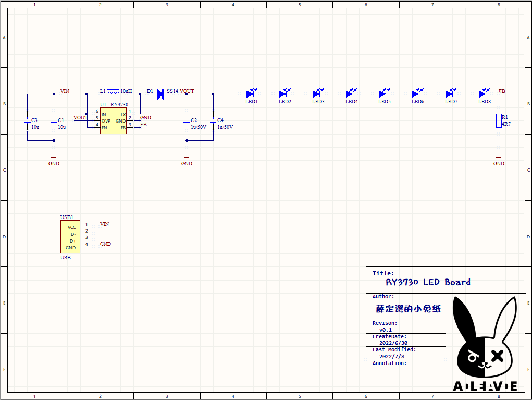The width and height of the screenshot is (532, 400).
Task: Click the revision text v0.1
Action: tap(386, 330)
